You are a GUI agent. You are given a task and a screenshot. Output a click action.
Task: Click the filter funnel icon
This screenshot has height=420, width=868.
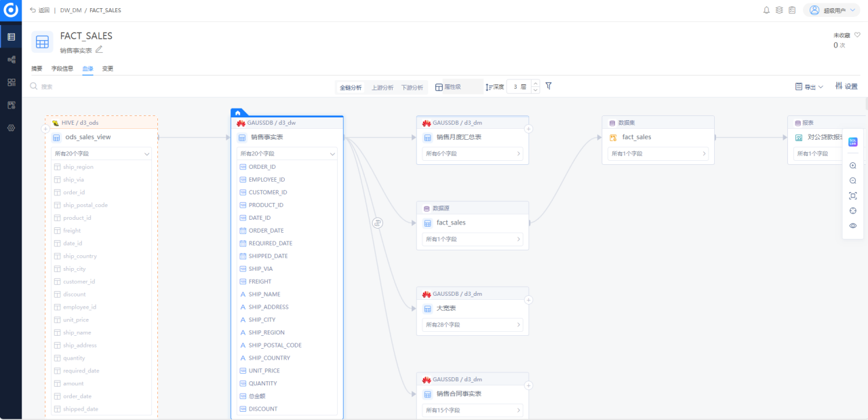(549, 86)
